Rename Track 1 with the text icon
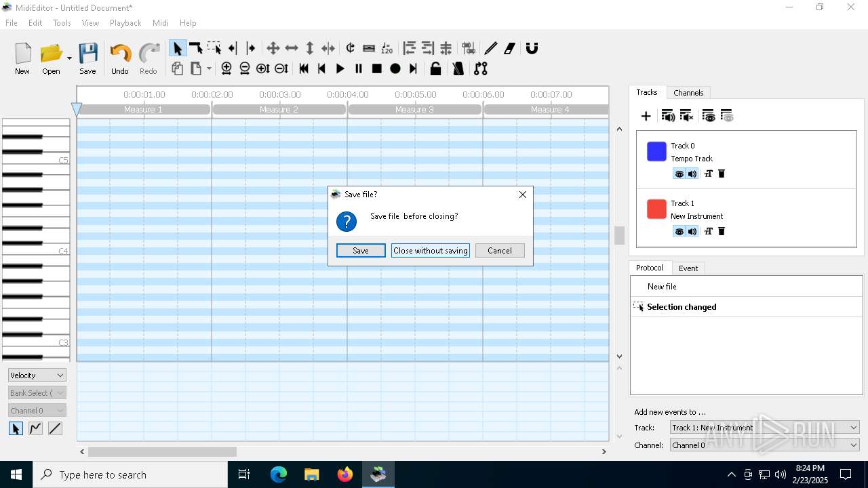The image size is (868, 488). point(709,232)
